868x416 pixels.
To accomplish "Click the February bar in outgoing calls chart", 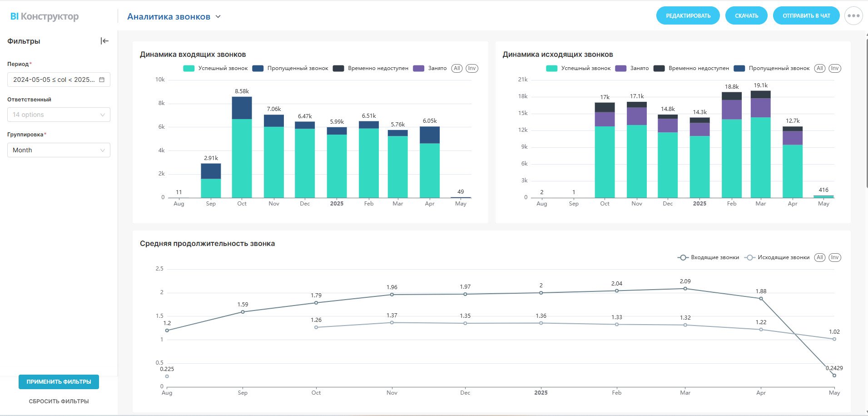I will pyautogui.click(x=732, y=145).
